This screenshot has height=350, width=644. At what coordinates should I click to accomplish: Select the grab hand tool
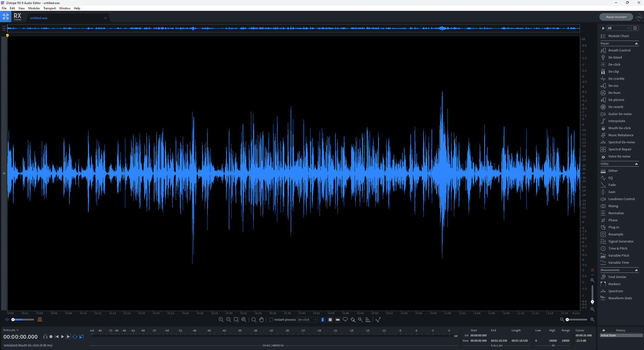coord(261,320)
